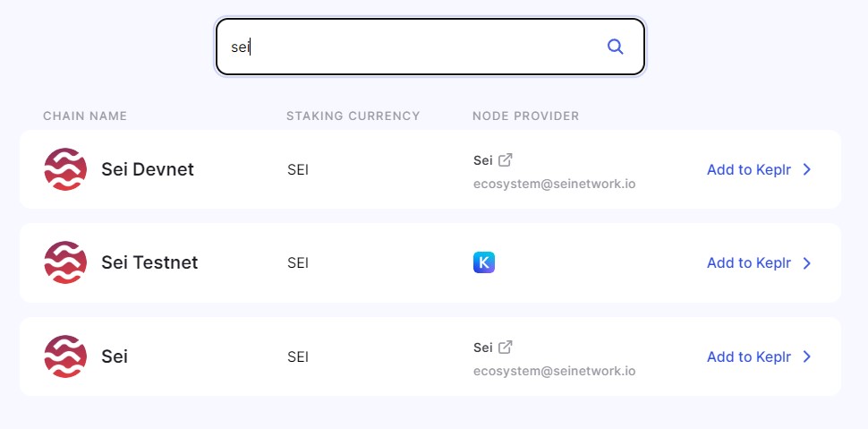Click the Sei Devnet chain logo
The height and width of the screenshot is (429, 868).
[65, 169]
